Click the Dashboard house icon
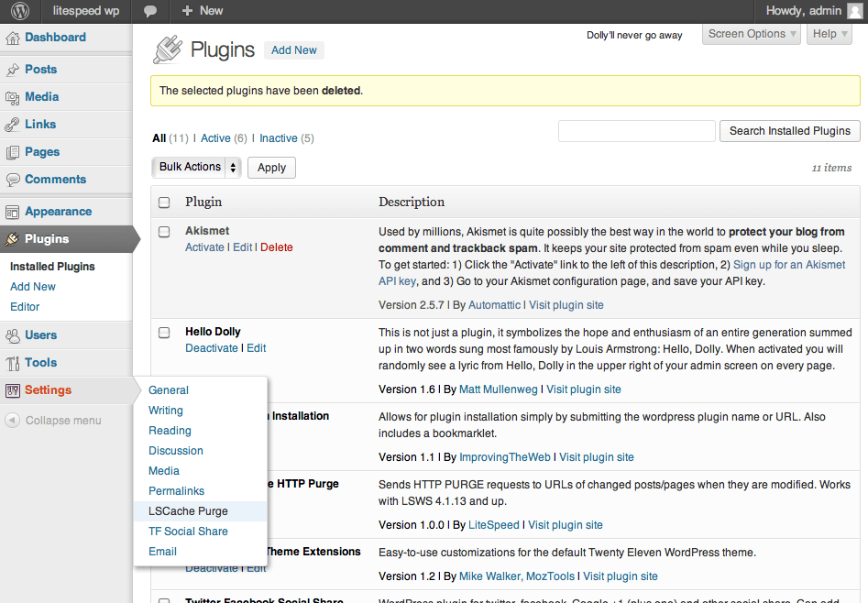Image resolution: width=868 pixels, height=603 pixels. click(12, 38)
